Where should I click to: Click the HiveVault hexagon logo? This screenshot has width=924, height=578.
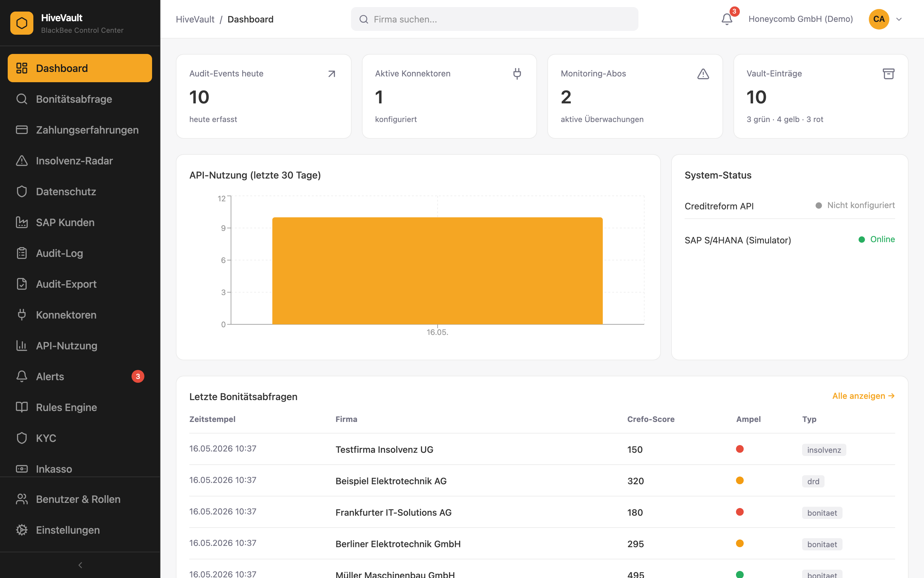[22, 23]
